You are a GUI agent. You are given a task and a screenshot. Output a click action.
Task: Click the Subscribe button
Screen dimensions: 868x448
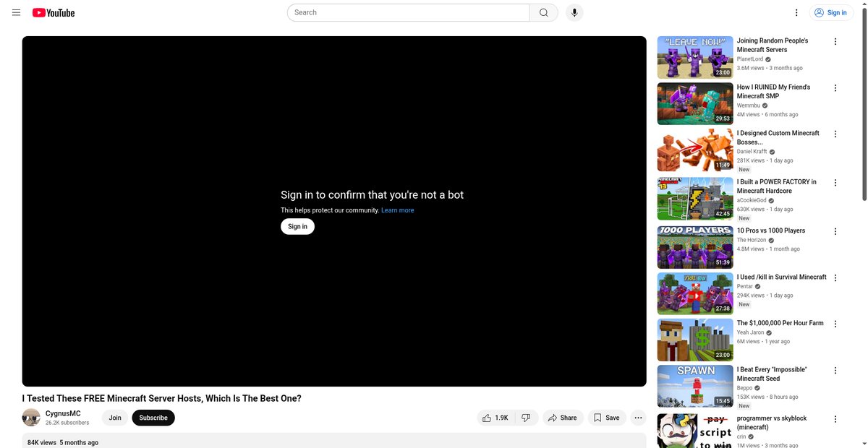[x=153, y=418]
